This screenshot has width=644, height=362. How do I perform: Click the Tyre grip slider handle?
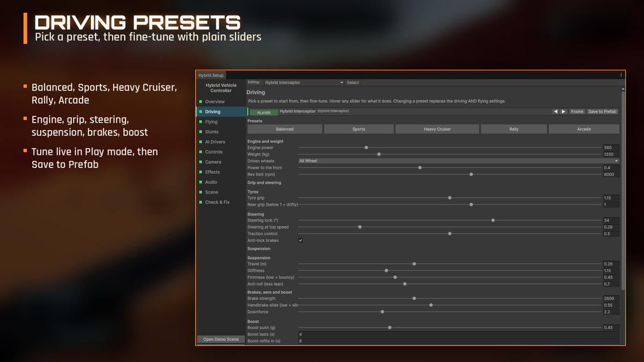[450, 198]
